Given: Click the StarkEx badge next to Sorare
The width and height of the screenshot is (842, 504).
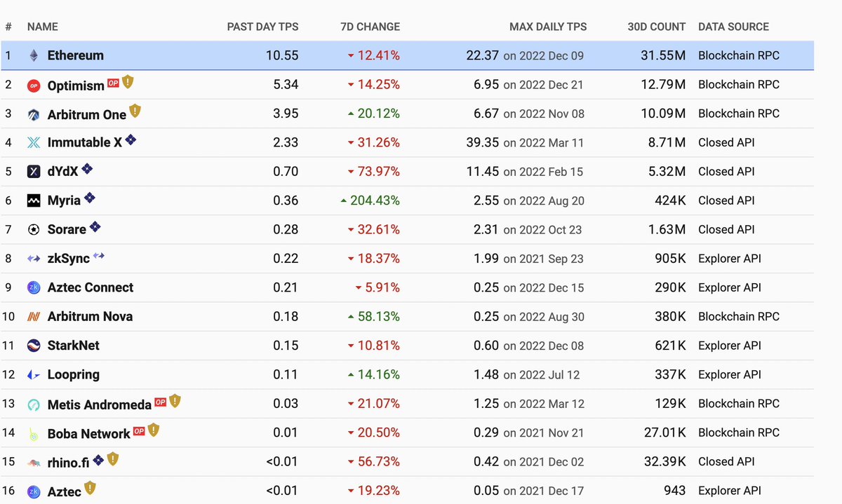Looking at the screenshot, I should (95, 227).
